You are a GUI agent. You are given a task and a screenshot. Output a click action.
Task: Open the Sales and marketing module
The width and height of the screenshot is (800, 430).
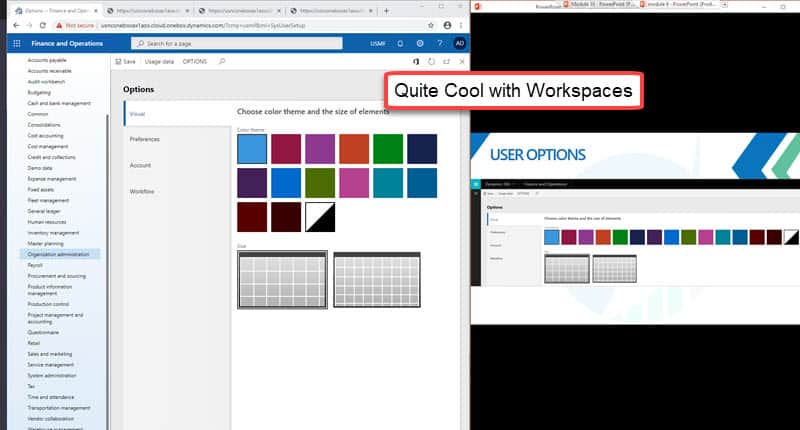[50, 353]
